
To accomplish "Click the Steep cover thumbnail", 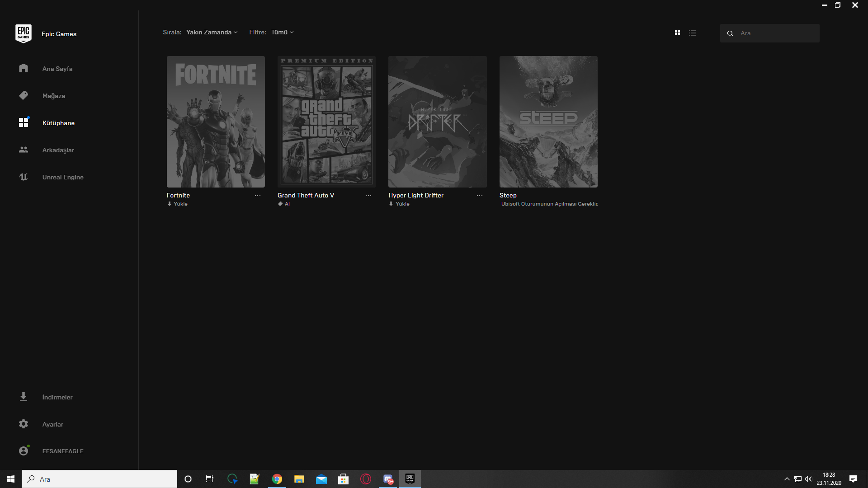I will (x=548, y=122).
